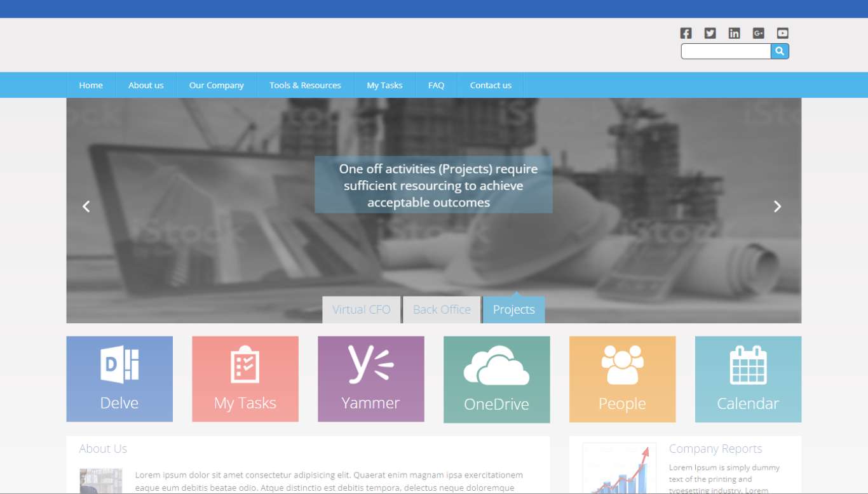Open the Company Reports chart thumbnail
Image resolution: width=868 pixels, height=494 pixels.
click(619, 469)
